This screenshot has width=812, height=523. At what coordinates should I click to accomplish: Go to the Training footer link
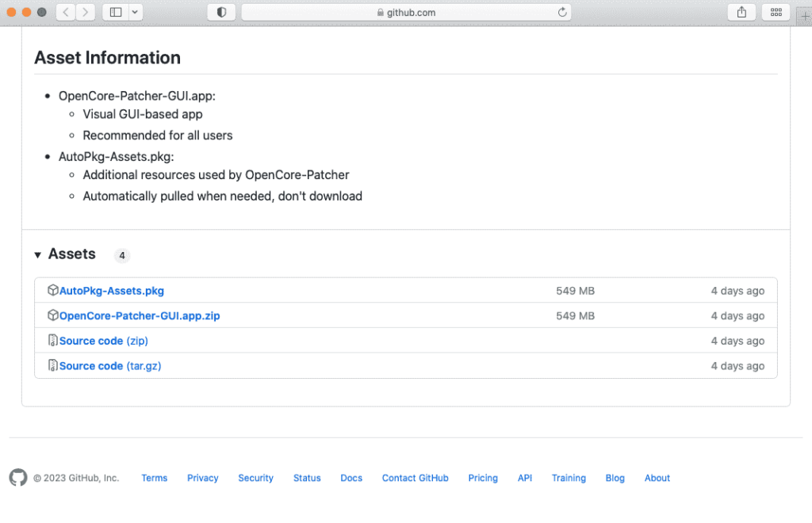click(569, 478)
